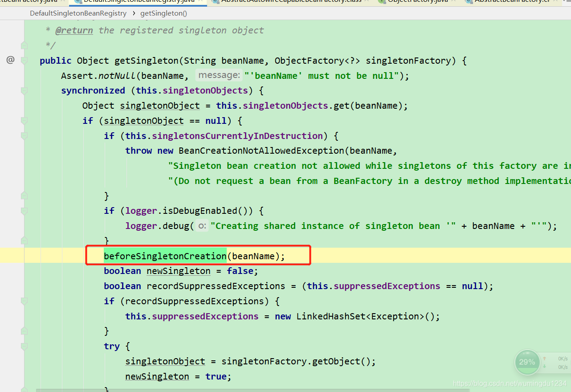Click the "'beanName' must not be null" string

322,76
